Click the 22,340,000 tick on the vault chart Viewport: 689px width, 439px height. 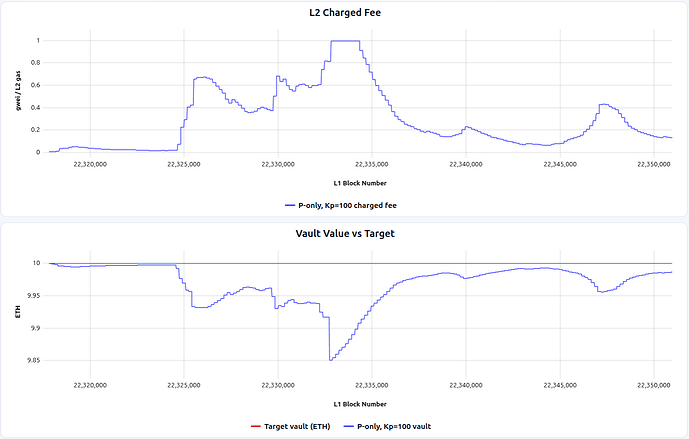466,385
